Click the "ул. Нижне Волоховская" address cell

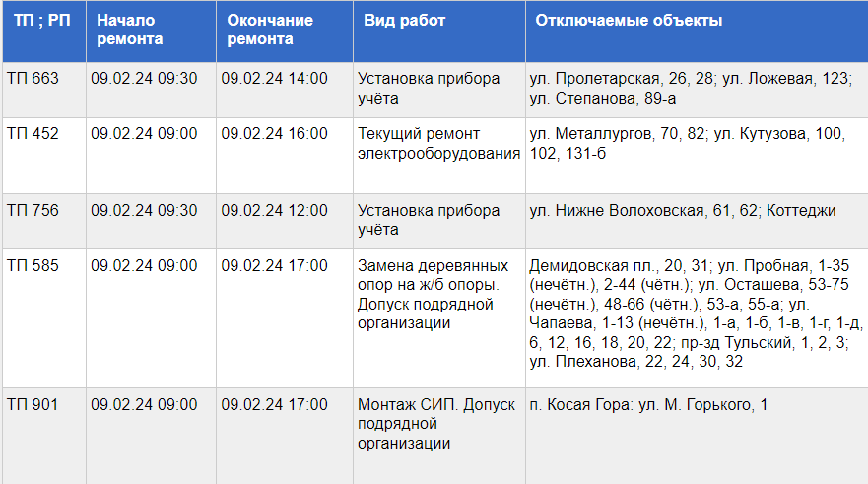(697, 222)
